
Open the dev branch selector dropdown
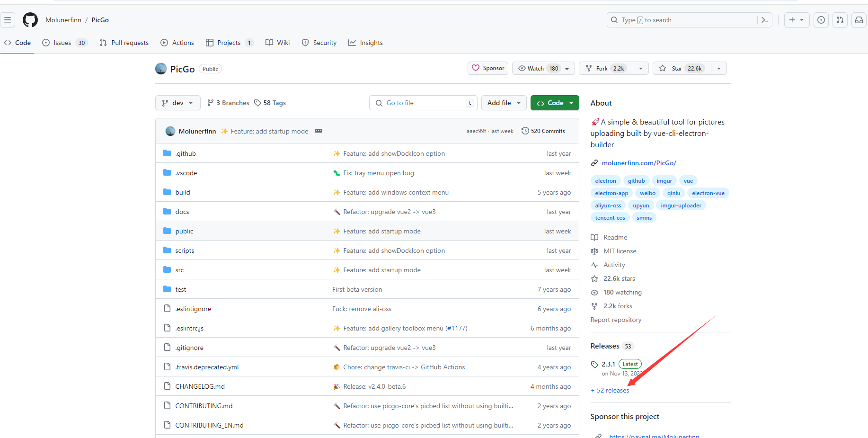(x=177, y=103)
